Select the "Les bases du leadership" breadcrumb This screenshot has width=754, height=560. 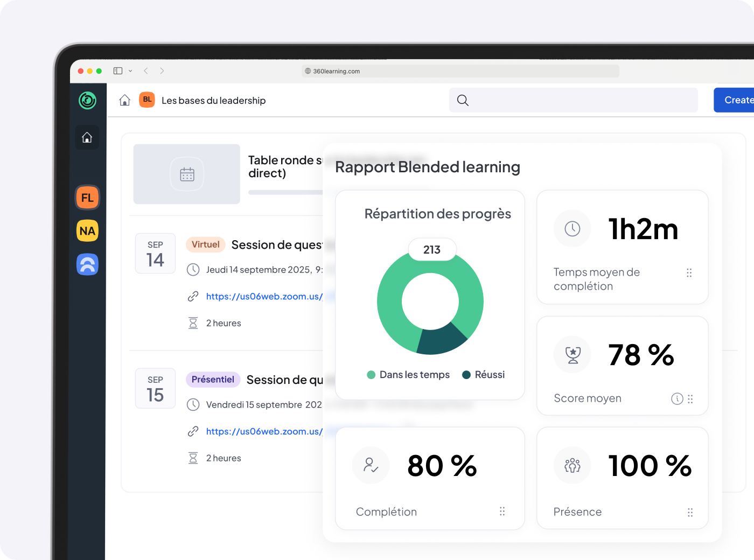pos(214,100)
